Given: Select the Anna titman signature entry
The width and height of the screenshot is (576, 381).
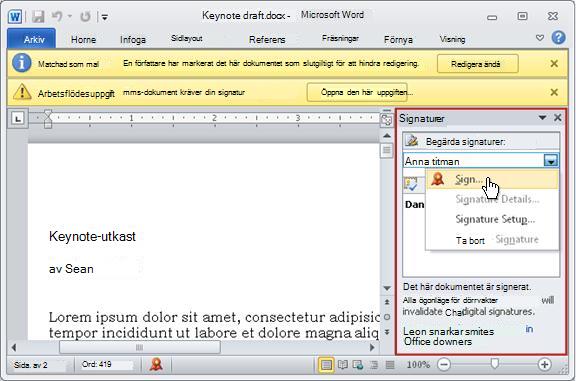Looking at the screenshot, I should pyautogui.click(x=473, y=161).
